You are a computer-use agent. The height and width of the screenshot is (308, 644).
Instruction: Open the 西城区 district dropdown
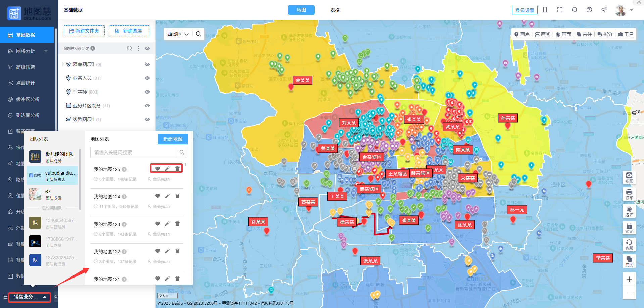click(178, 34)
